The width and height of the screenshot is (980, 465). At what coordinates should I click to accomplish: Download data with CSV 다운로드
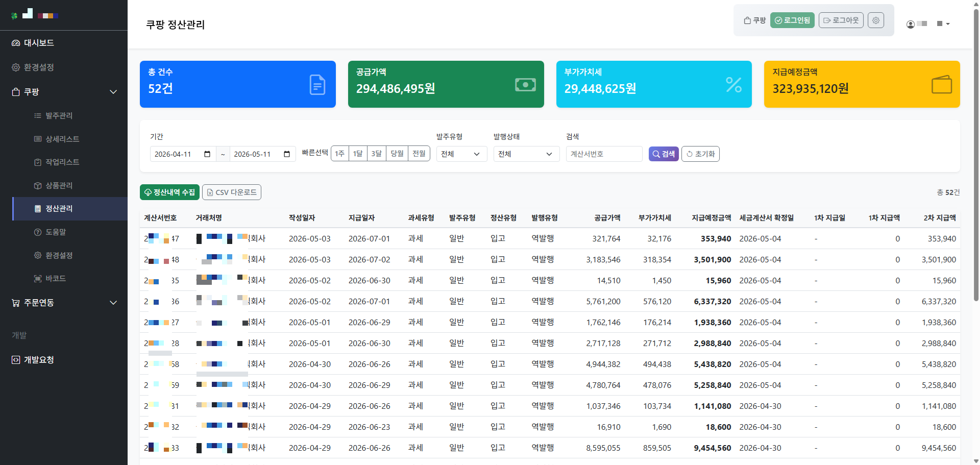click(232, 192)
